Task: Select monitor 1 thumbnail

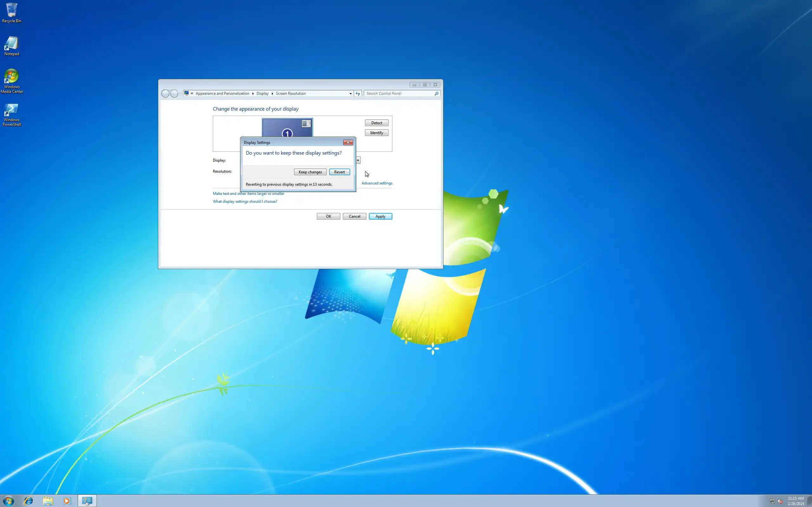Action: 287,128
